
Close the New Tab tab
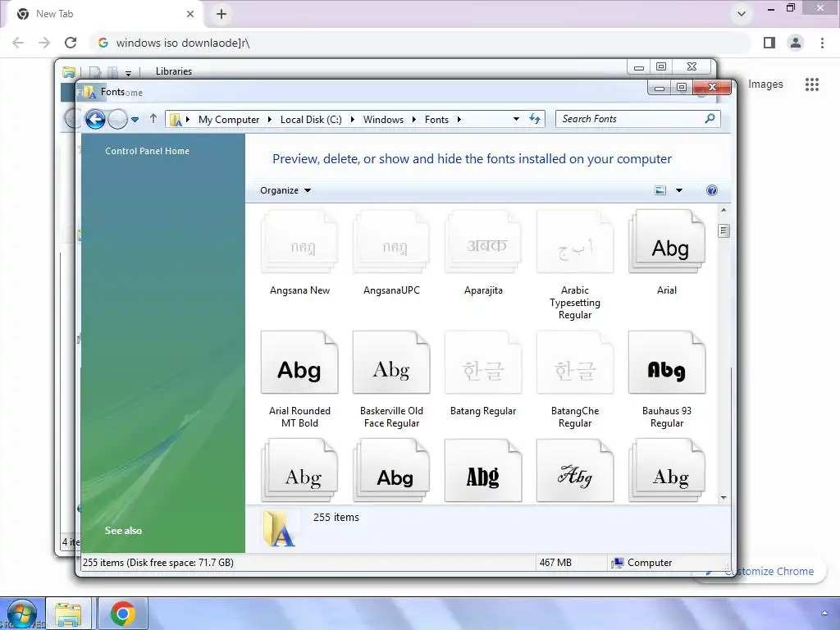(x=190, y=14)
